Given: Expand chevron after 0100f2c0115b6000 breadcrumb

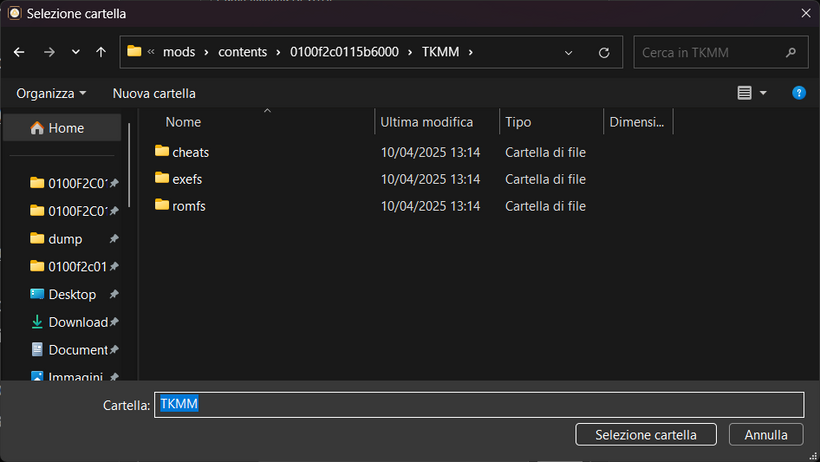Looking at the screenshot, I should point(410,52).
